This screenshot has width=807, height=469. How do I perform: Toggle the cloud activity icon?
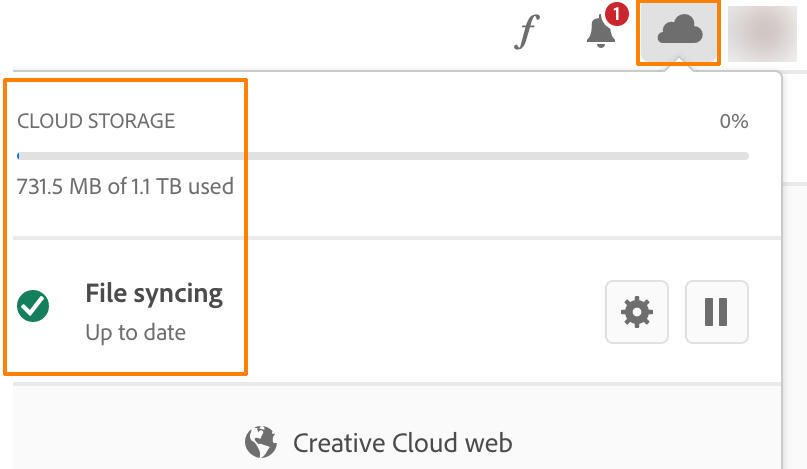679,29
